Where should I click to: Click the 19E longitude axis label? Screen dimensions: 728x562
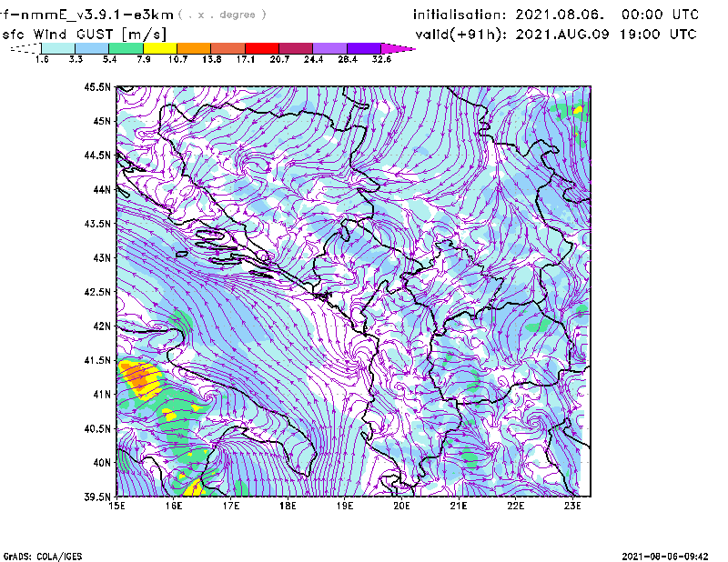pyautogui.click(x=345, y=506)
